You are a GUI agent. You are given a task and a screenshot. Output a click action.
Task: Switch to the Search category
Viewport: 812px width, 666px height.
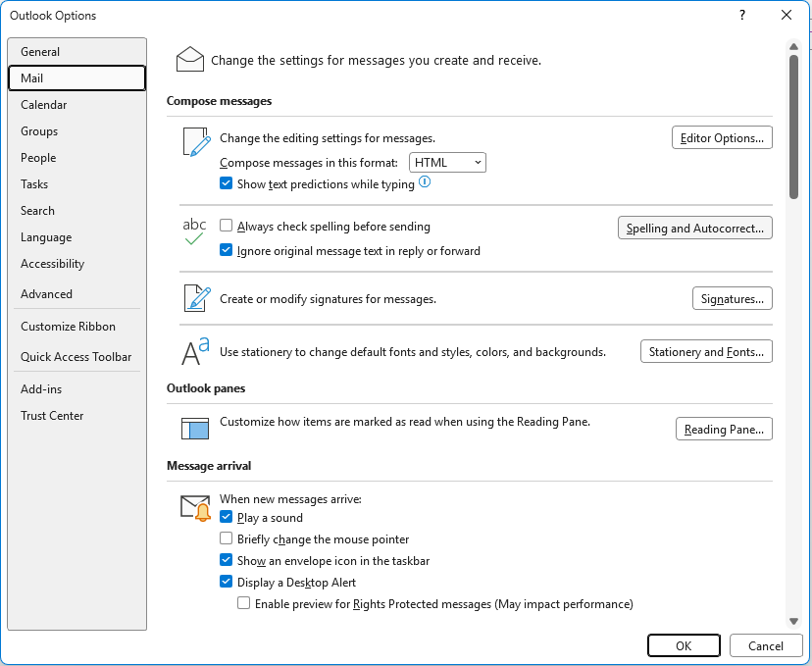pyautogui.click(x=77, y=211)
